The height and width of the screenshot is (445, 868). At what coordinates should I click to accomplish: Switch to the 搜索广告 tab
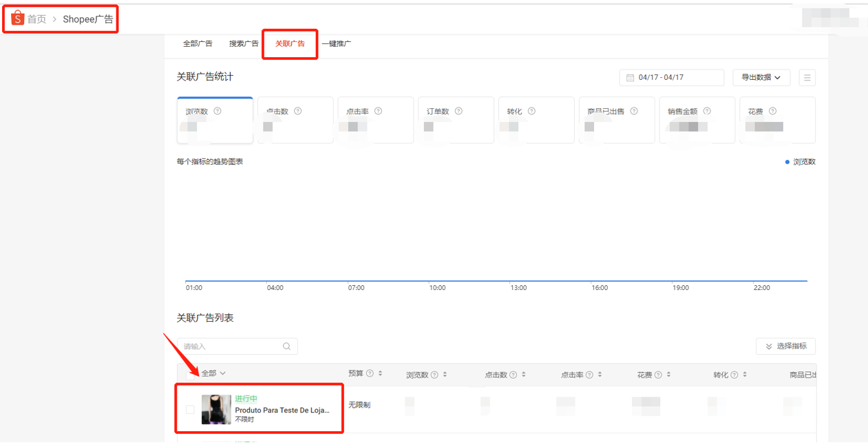click(244, 44)
